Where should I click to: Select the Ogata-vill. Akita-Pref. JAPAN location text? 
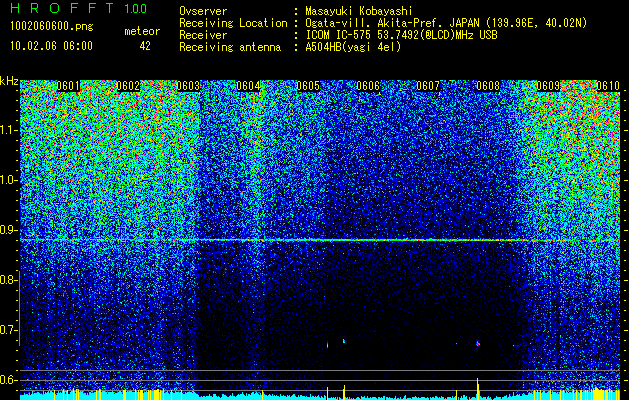click(x=446, y=23)
